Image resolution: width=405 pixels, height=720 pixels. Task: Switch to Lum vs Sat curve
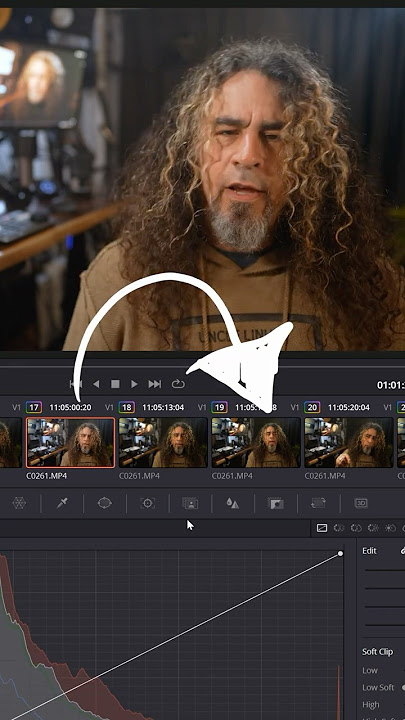tap(390, 528)
